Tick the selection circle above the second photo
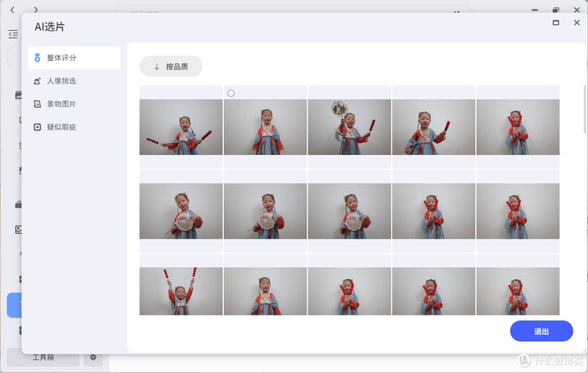The height and width of the screenshot is (373, 588). [x=231, y=94]
